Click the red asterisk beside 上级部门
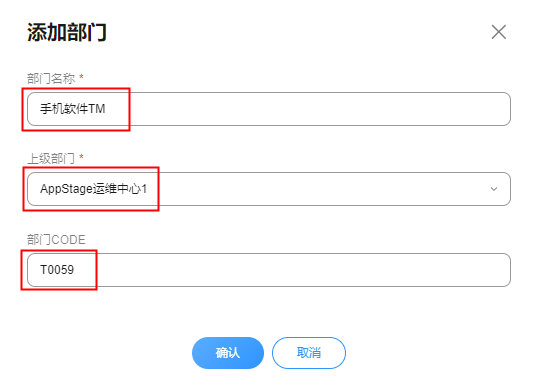The width and height of the screenshot is (538, 389). [81, 157]
